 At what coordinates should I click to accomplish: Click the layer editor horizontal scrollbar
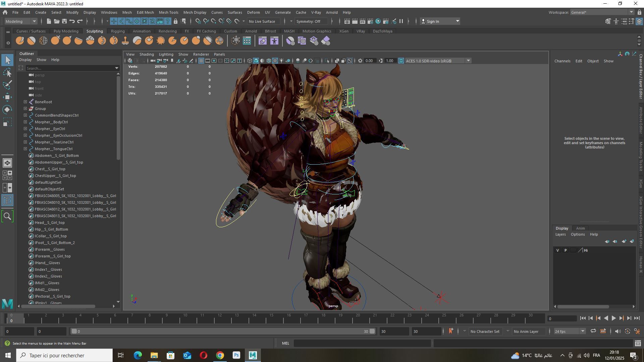583,307
